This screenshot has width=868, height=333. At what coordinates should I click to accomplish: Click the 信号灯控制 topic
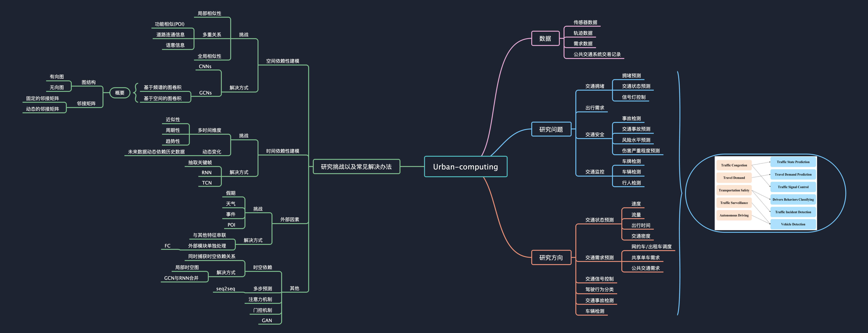(x=634, y=97)
